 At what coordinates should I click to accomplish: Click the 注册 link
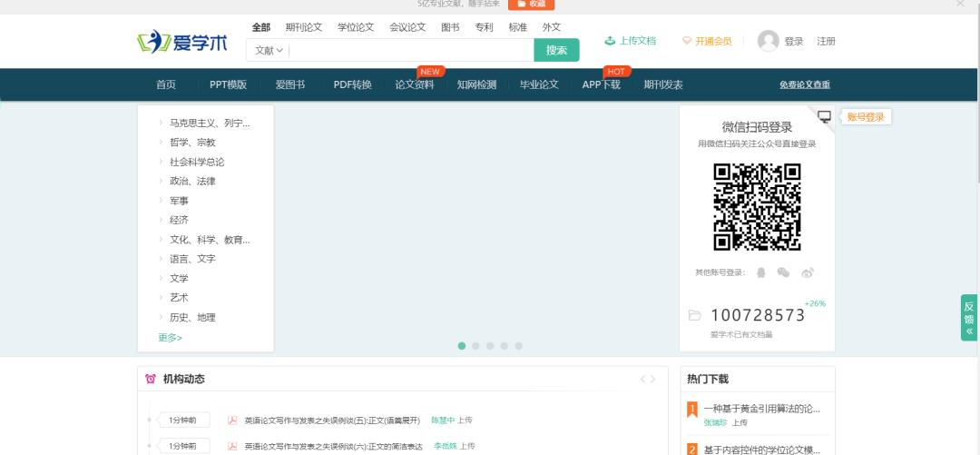click(x=826, y=41)
